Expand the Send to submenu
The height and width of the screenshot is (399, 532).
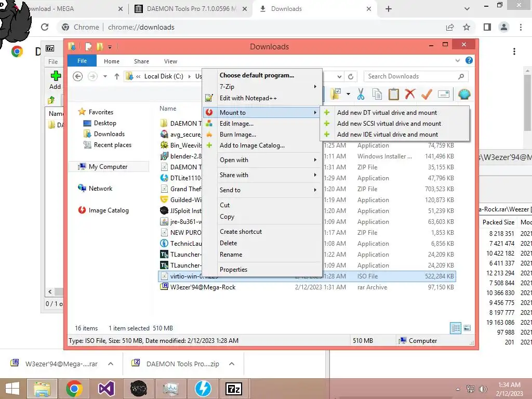click(262, 190)
